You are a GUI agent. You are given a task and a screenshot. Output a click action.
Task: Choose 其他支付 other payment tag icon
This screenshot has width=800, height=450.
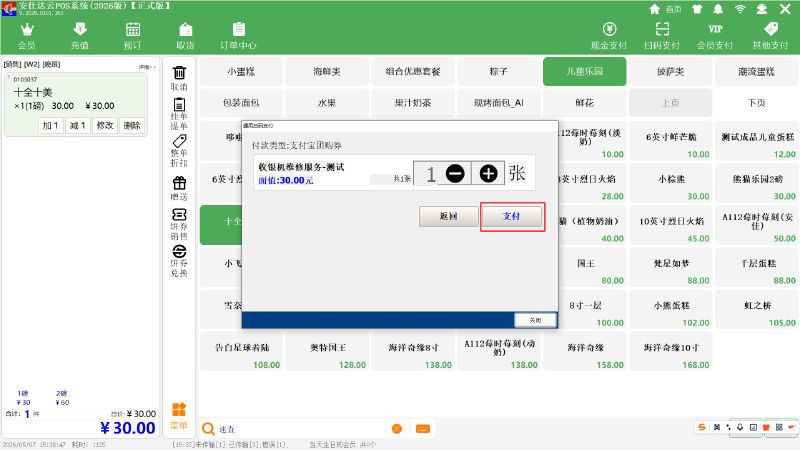(770, 36)
